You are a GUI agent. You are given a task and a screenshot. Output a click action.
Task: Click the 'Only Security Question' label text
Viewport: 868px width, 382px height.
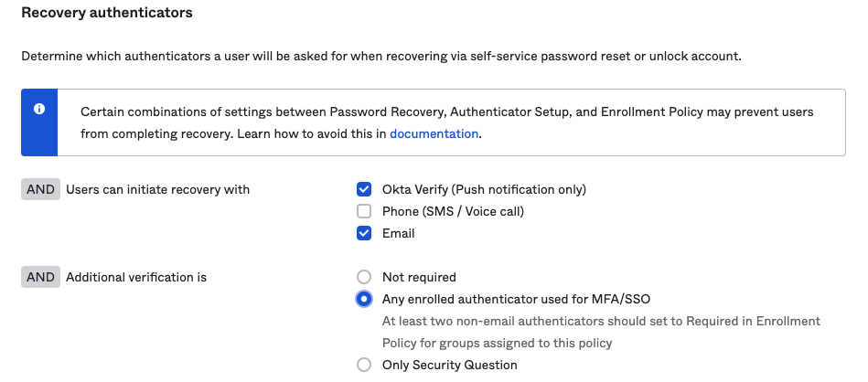[x=450, y=366]
